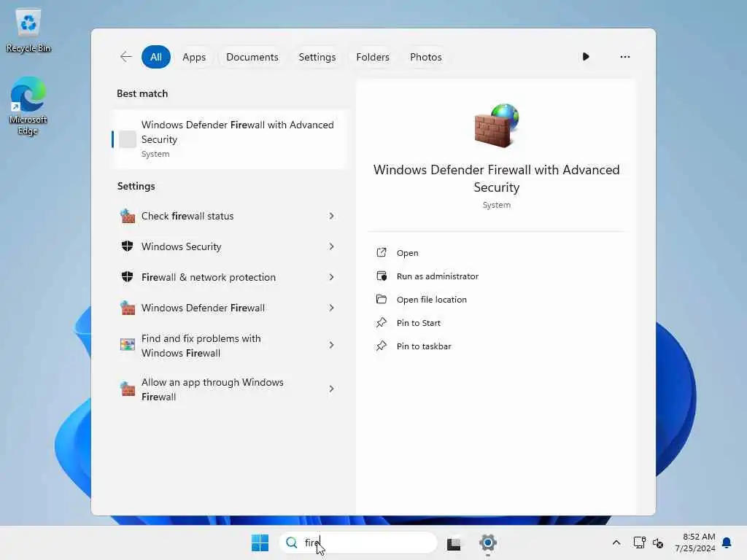Click the large firewall globe icon in preview
Screen dimensions: 747x560
click(x=496, y=125)
